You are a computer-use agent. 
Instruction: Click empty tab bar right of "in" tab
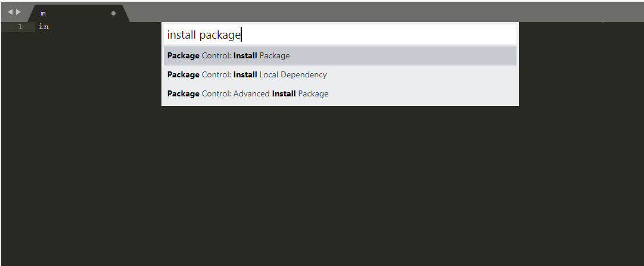point(369,11)
